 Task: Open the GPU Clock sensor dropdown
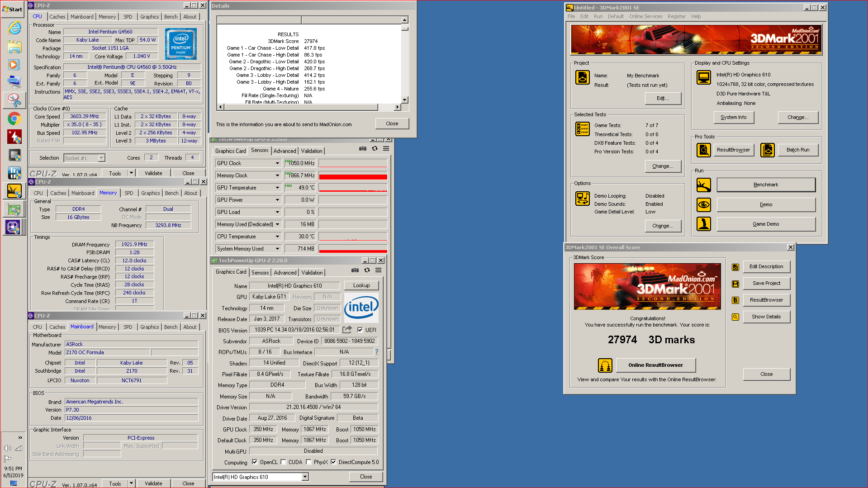pyautogui.click(x=277, y=163)
